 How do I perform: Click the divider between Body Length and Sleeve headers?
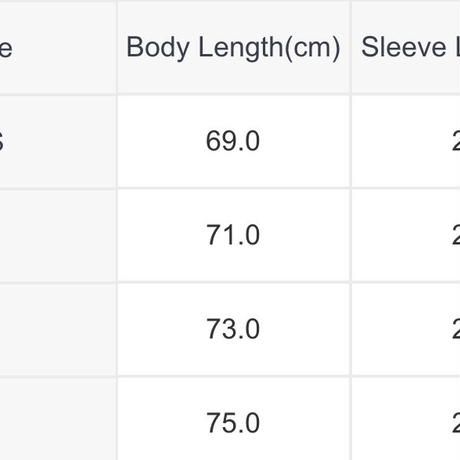(x=351, y=48)
